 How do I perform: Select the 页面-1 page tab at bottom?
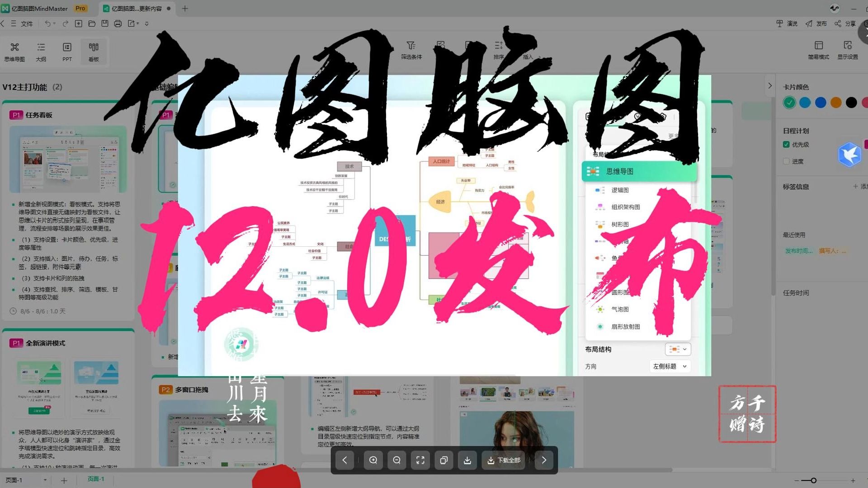coord(96,479)
